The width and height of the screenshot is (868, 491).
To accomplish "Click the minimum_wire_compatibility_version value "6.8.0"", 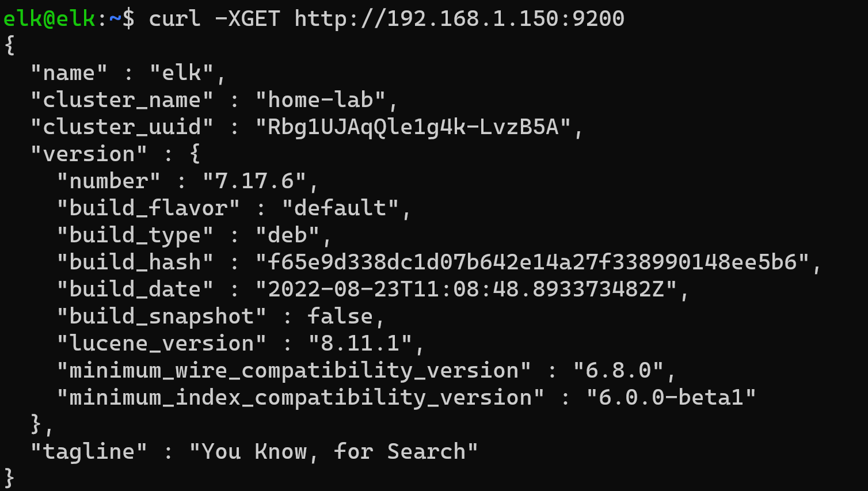I will coord(619,371).
